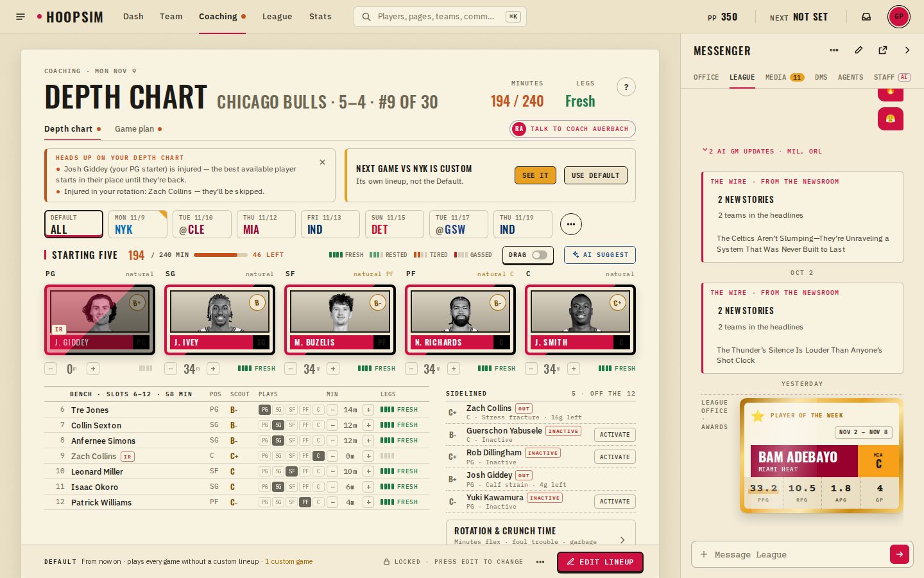Increase Tre Jones bench minutes
This screenshot has height=578, width=924.
coord(368,410)
